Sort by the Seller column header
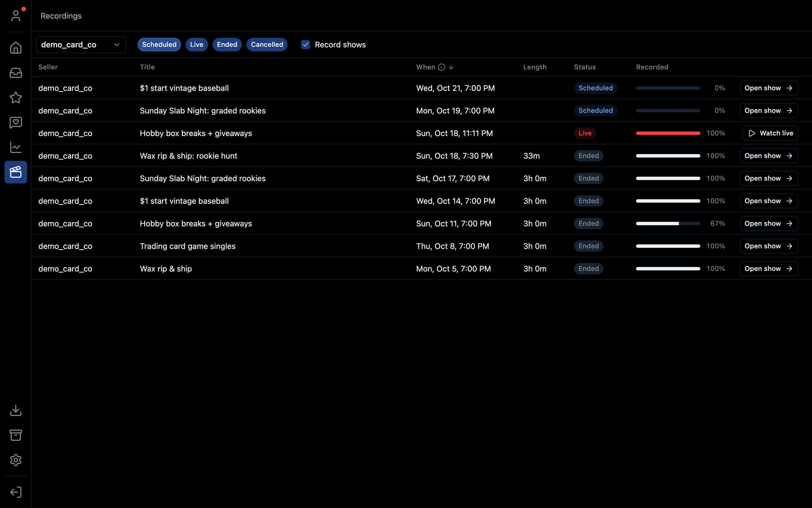This screenshot has height=508, width=812. 48,67
